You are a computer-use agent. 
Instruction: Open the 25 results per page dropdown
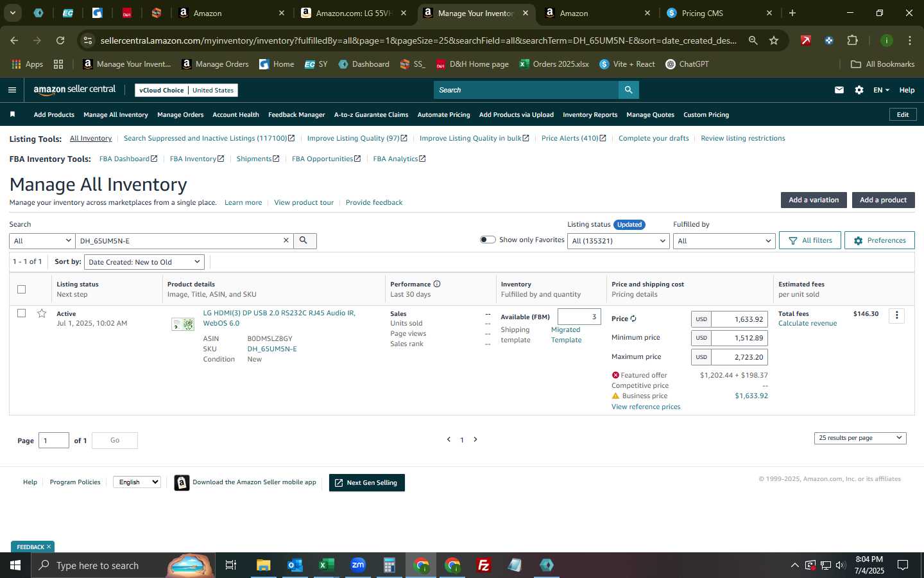tap(860, 438)
